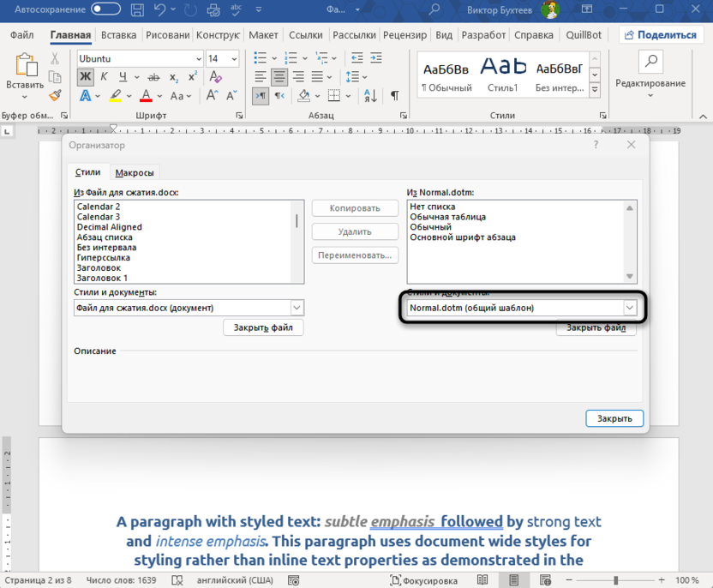Open the Normal.dotm (общий шаблон) dropdown
This screenshot has height=588, width=713.
630,308
